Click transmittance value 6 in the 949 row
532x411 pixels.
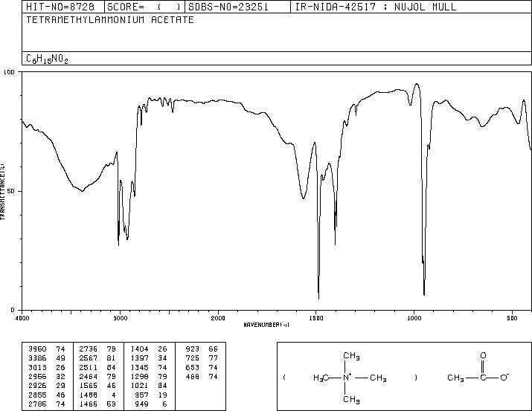[164, 404]
